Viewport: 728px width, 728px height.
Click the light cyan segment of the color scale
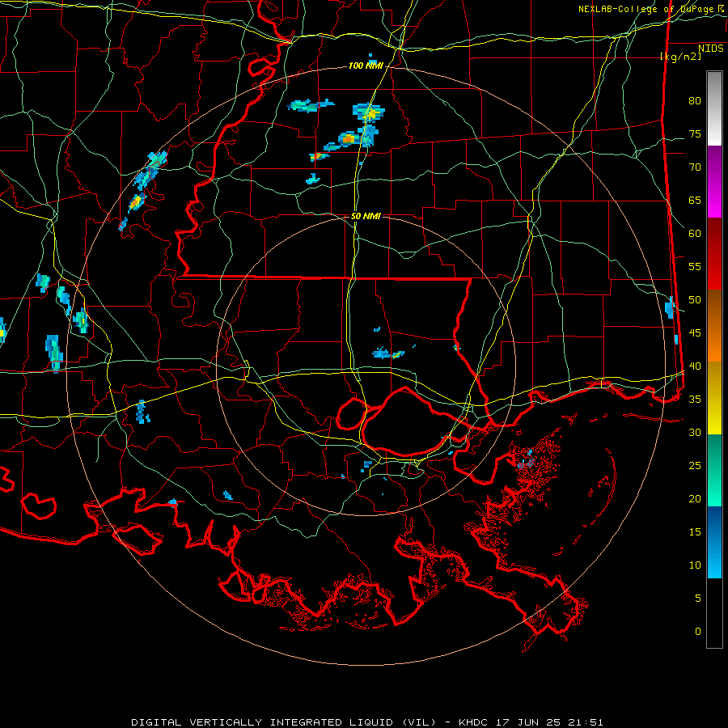click(714, 542)
